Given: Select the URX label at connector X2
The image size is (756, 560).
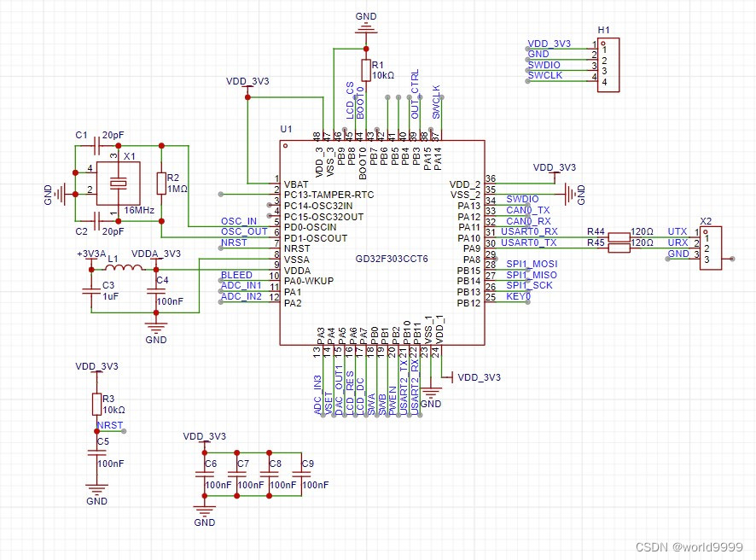Looking at the screenshot, I should (x=677, y=242).
